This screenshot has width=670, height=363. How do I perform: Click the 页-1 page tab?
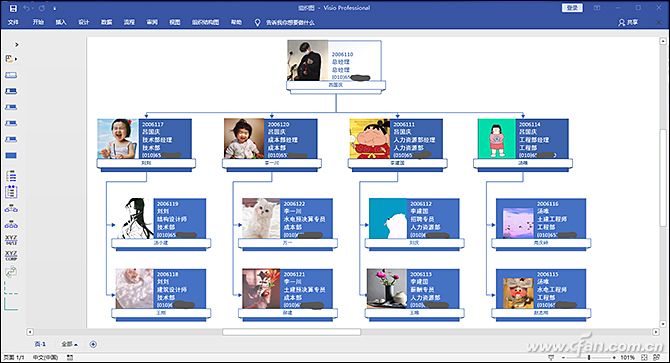pyautogui.click(x=40, y=344)
